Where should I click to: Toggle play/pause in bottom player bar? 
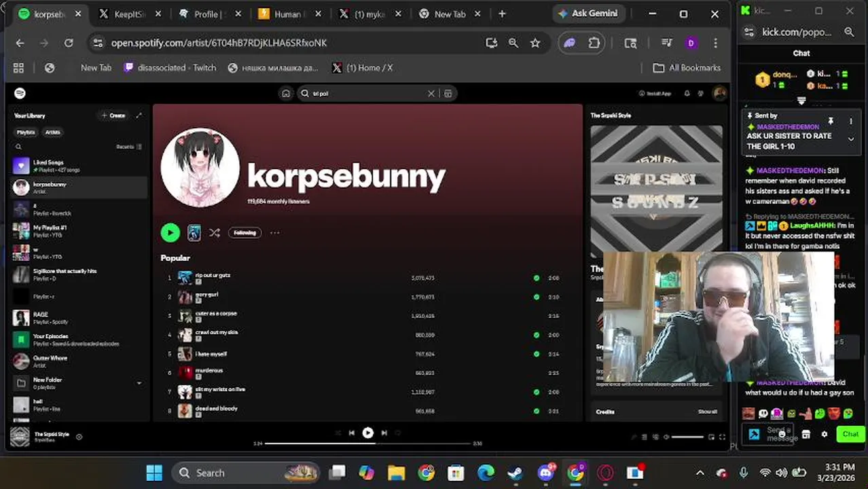pos(367,433)
